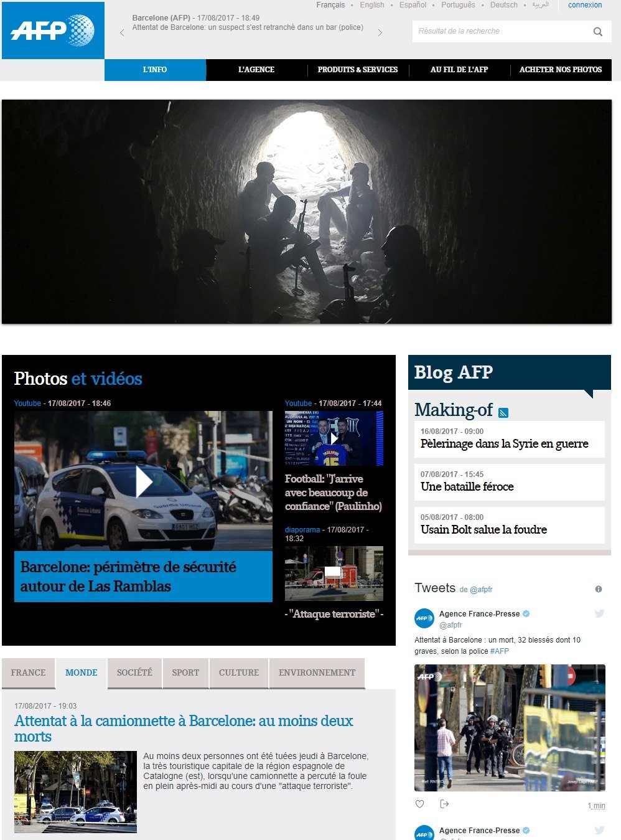Image resolution: width=621 pixels, height=840 pixels.
Task: Click 'Photos et vidéos' section heading
Action: (78, 379)
